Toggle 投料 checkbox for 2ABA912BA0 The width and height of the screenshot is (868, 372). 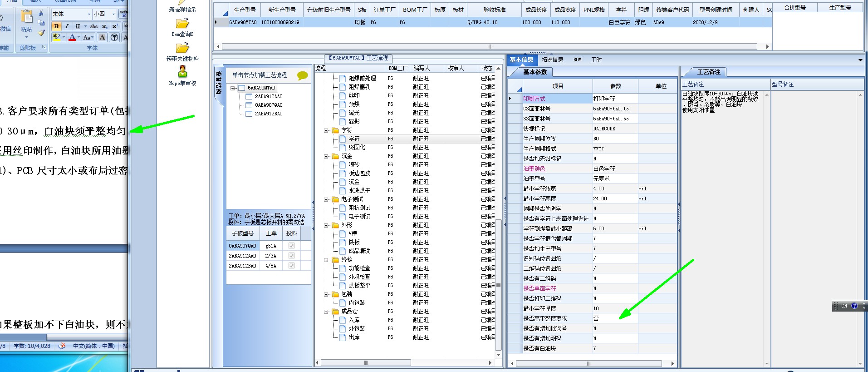[x=291, y=266]
